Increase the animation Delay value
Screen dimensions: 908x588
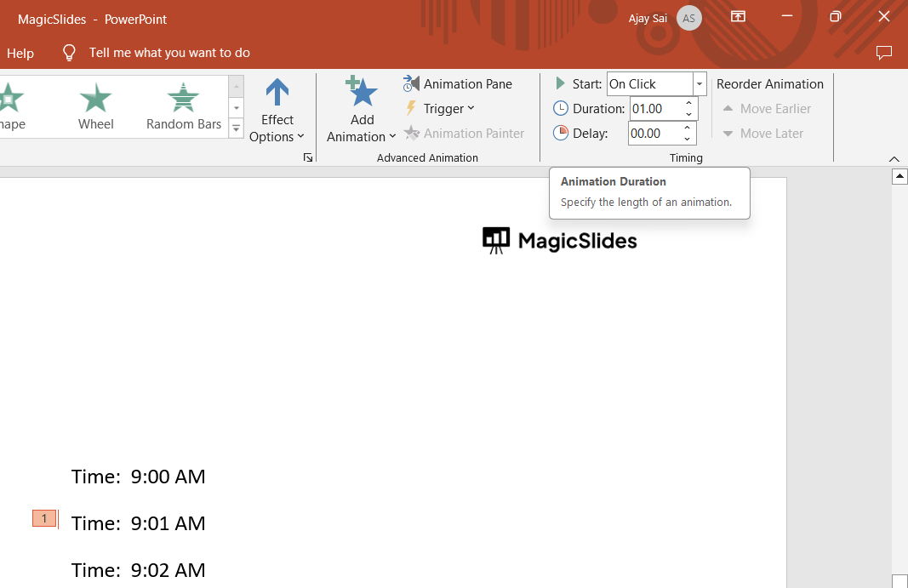point(687,128)
